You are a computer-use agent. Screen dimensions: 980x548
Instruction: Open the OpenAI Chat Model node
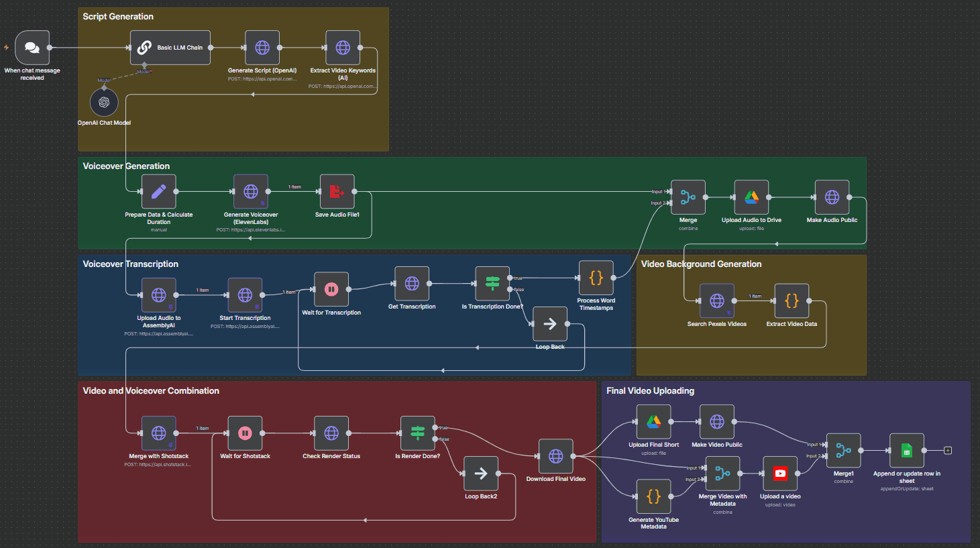[x=104, y=102]
